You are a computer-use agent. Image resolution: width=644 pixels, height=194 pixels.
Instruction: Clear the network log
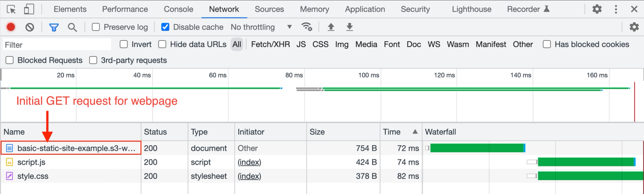pyautogui.click(x=30, y=27)
